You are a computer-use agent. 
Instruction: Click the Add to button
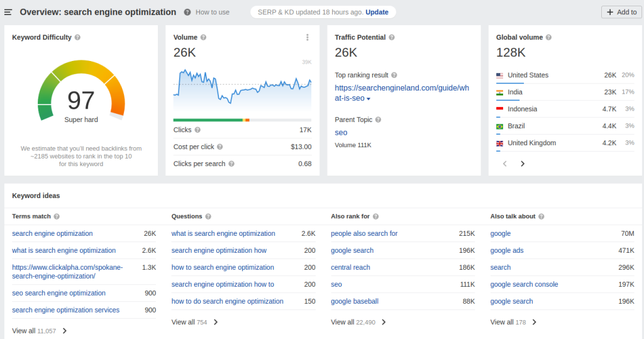point(622,13)
